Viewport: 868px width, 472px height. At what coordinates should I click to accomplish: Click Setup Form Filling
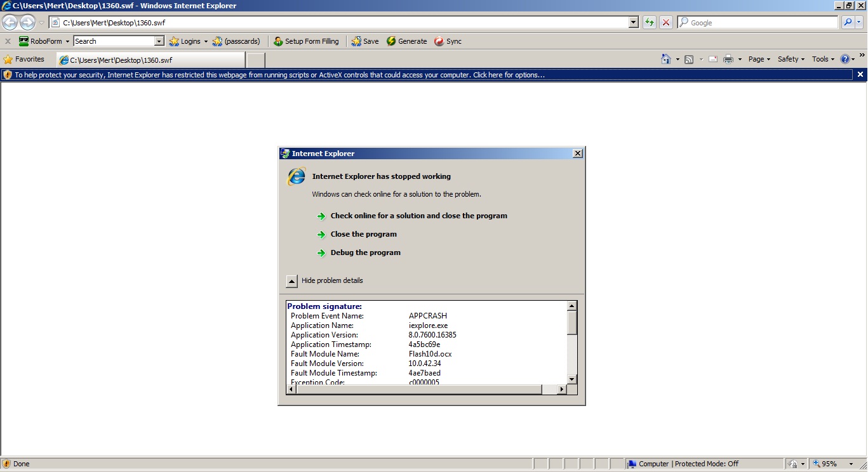(306, 41)
